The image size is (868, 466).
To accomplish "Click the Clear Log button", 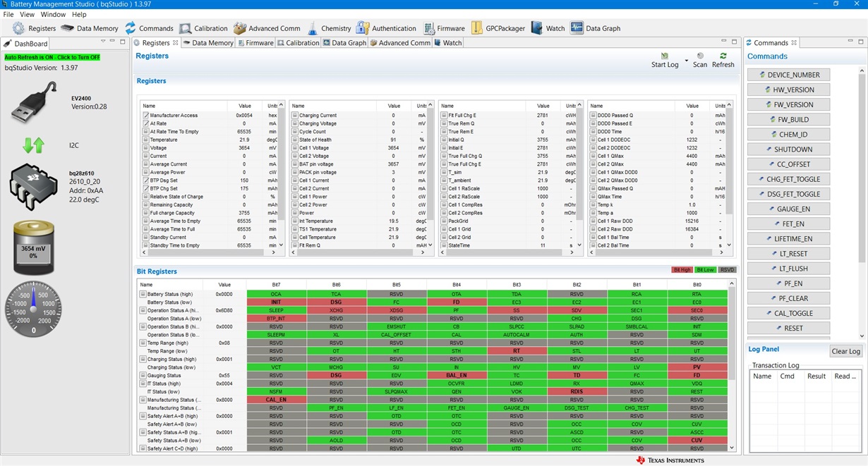I will [845, 351].
